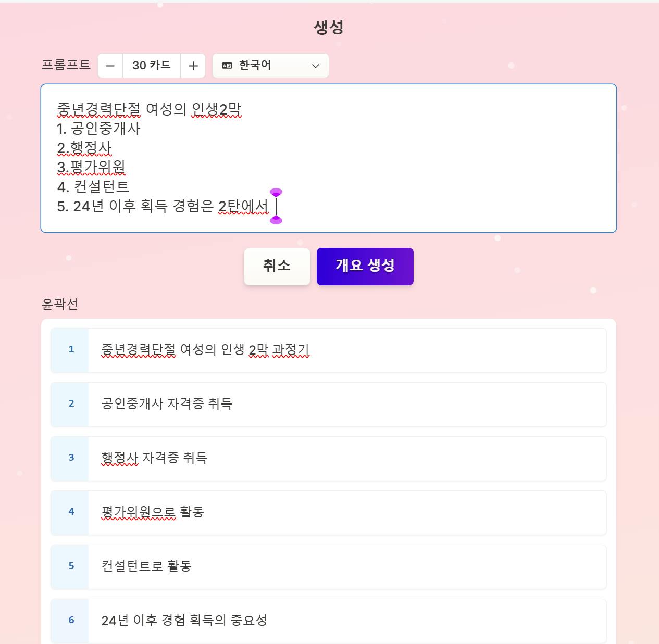Edit the 컨설턴트로 활동 outline card
The height and width of the screenshot is (644, 659).
tap(146, 566)
